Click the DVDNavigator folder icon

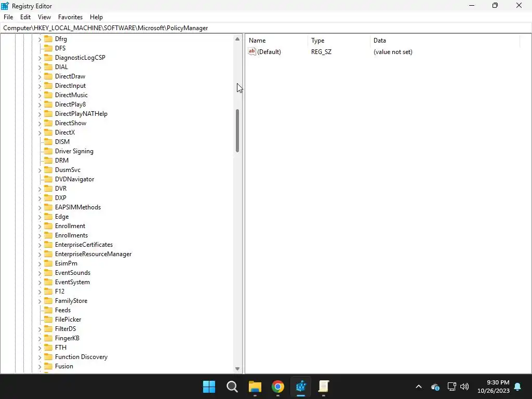tap(48, 179)
